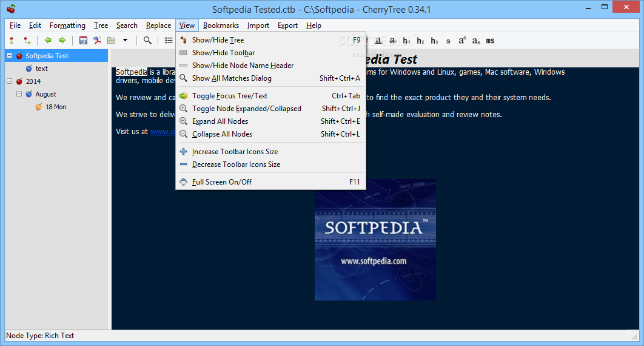This screenshot has width=644, height=346.
Task: Open the Export menu
Action: (x=287, y=25)
